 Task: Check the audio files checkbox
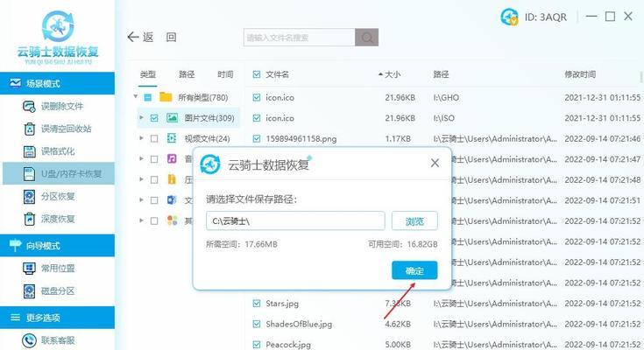[154, 159]
